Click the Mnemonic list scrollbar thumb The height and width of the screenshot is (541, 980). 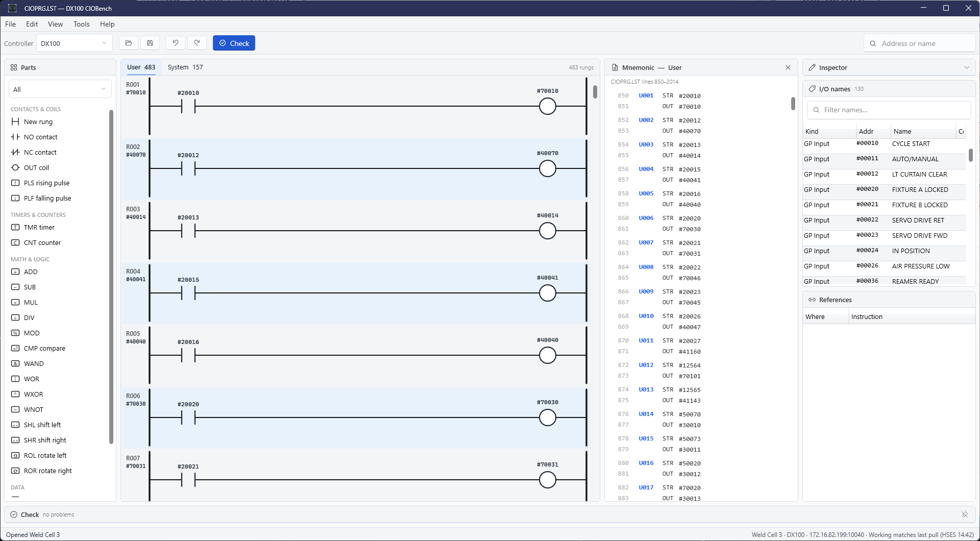coord(793,104)
